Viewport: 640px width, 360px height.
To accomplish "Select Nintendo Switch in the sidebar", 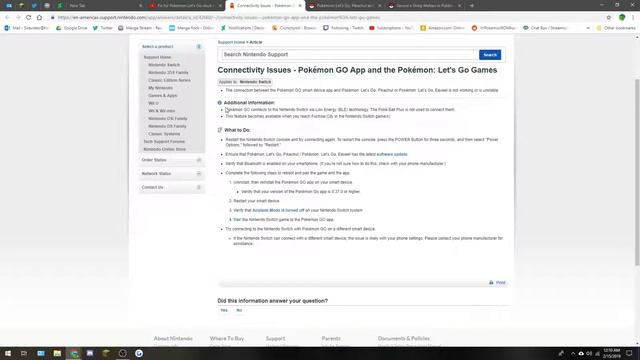I will tap(164, 65).
